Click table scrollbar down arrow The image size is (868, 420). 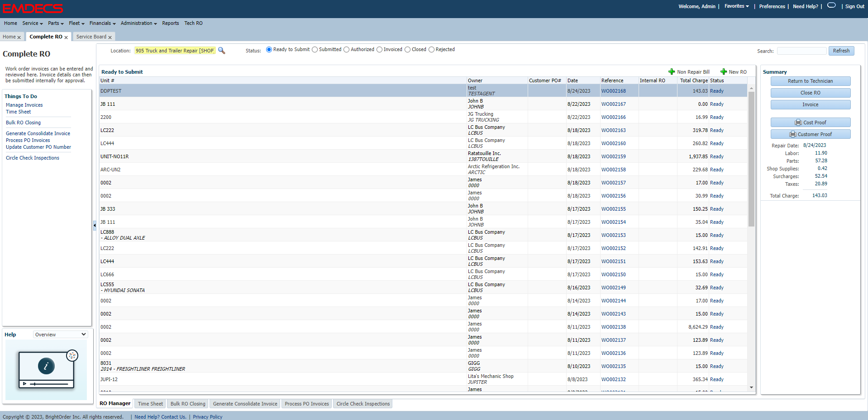point(751,387)
